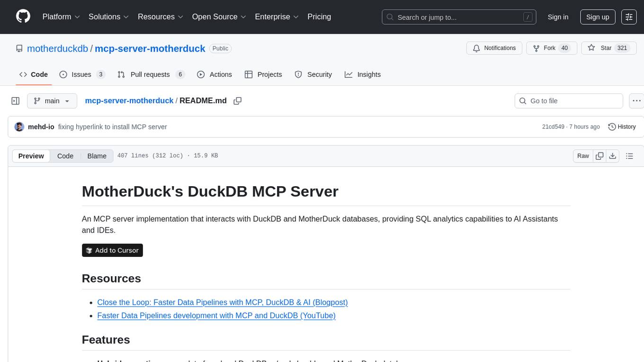The width and height of the screenshot is (644, 362).
Task: Open mehd-io author link
Action: (41, 127)
